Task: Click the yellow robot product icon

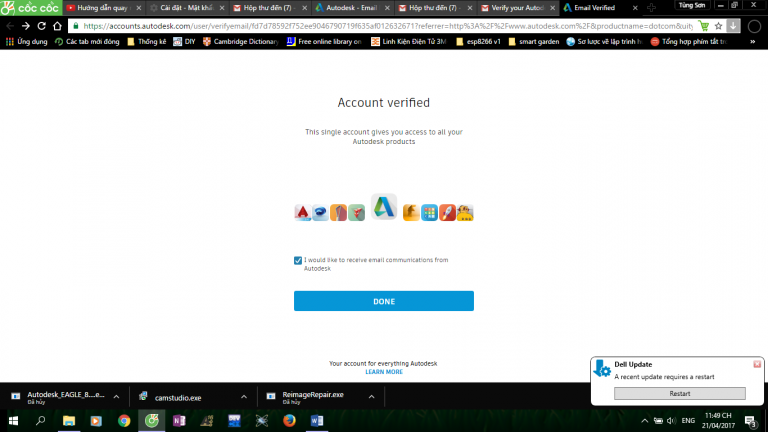Action: pos(465,213)
